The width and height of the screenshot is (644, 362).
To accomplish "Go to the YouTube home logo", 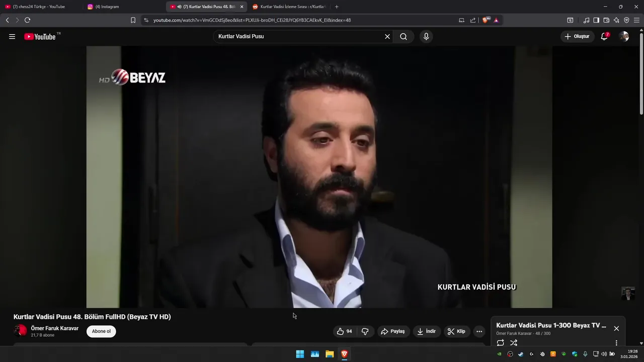I will click(x=40, y=37).
